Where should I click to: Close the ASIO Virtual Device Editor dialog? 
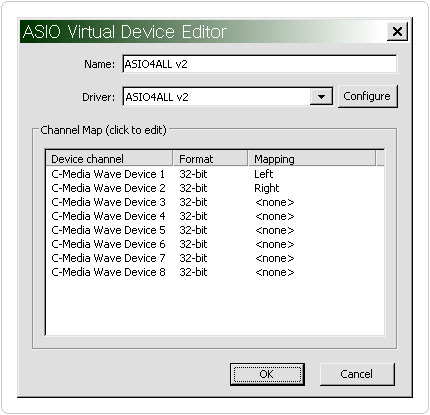(x=397, y=32)
